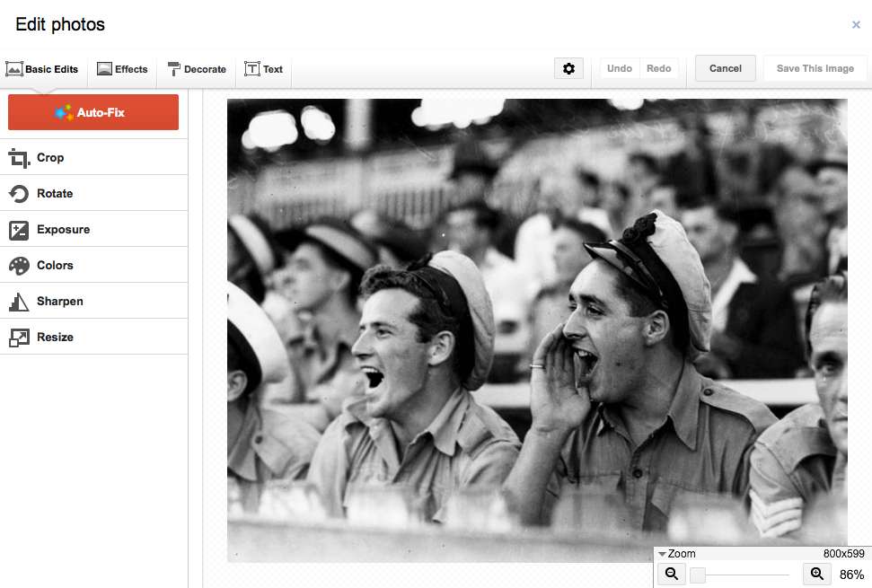Click the zoom level slider
Image resolution: width=872 pixels, height=588 pixels.
click(x=744, y=573)
